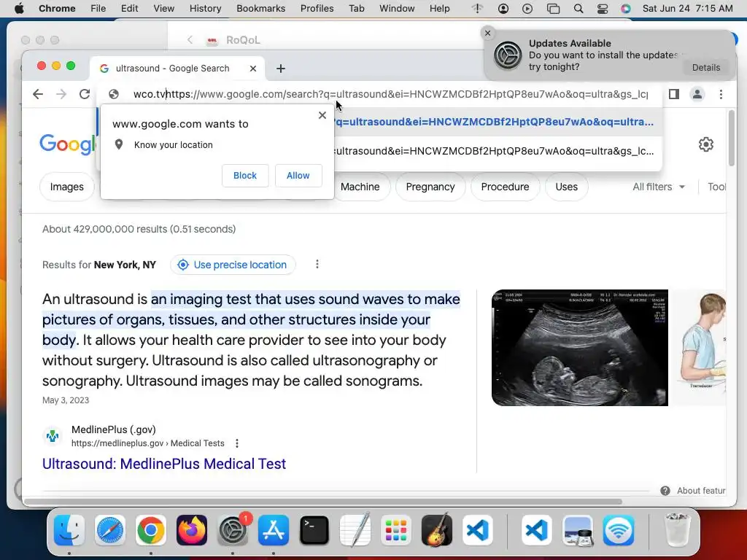The width and height of the screenshot is (747, 560).
Task: Open the Bookmarks menu
Action: 260,9
